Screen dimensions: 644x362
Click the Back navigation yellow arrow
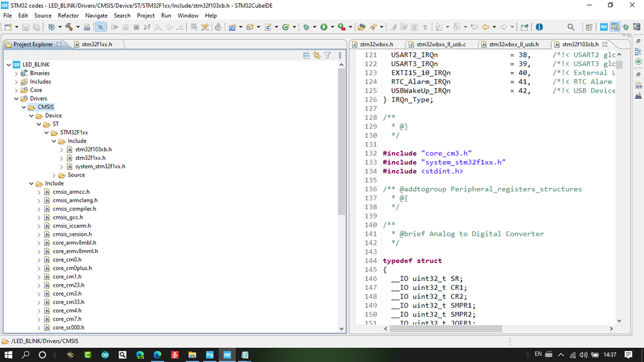485,27
